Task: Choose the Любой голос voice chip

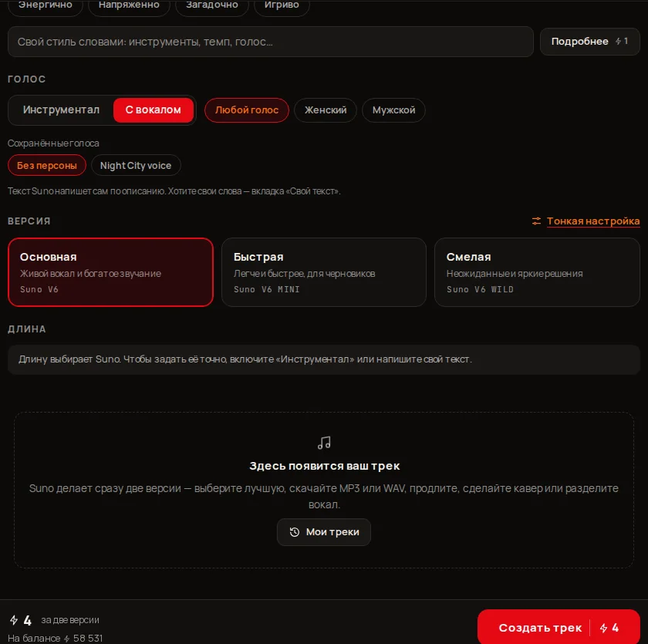Action: 247,110
